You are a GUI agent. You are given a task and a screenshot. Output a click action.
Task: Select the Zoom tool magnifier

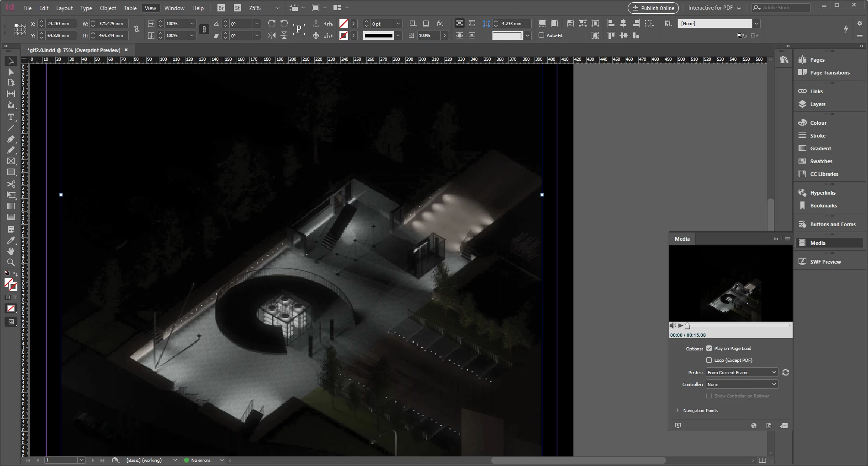[x=11, y=262]
